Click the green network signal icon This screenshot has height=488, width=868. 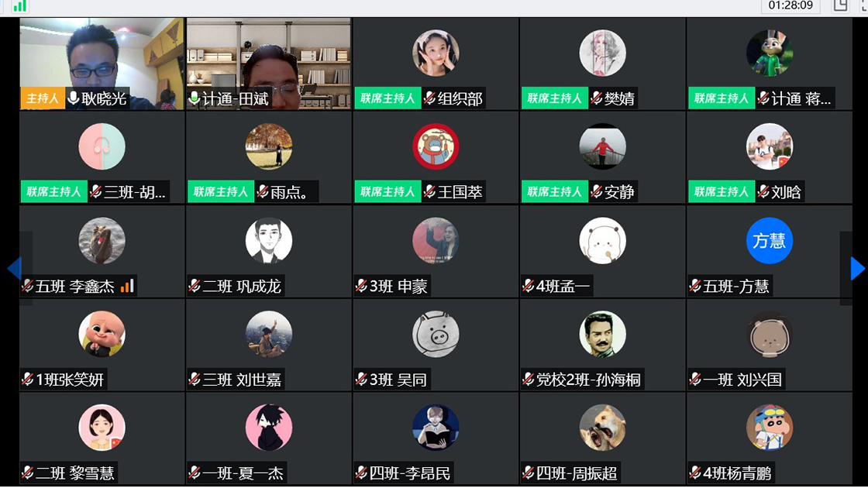pyautogui.click(x=20, y=6)
